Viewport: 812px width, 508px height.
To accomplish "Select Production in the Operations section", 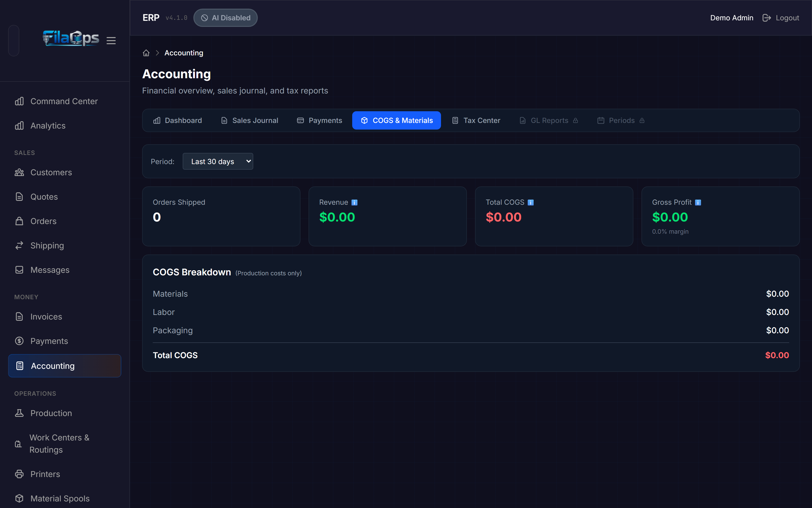I will point(64,413).
